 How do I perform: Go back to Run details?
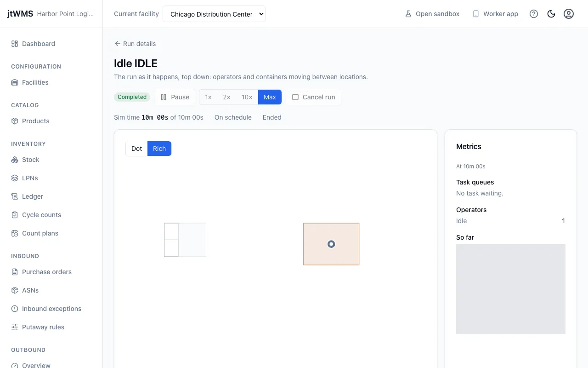click(x=135, y=44)
